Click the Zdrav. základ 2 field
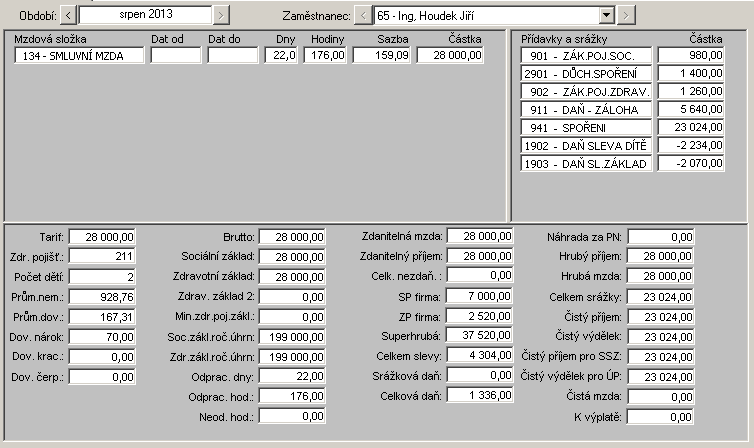 [292, 297]
